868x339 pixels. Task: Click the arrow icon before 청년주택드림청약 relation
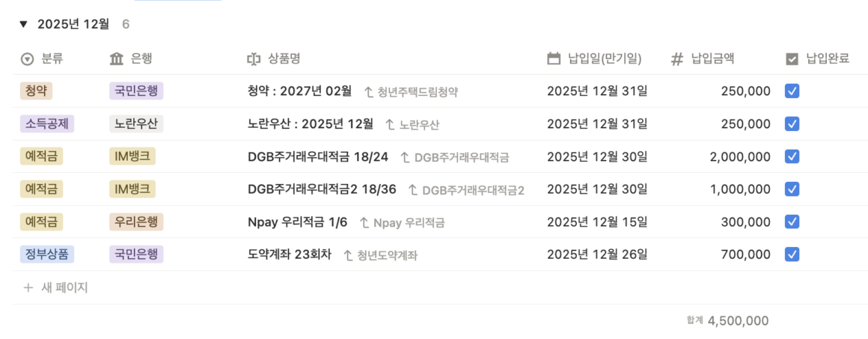pos(368,92)
